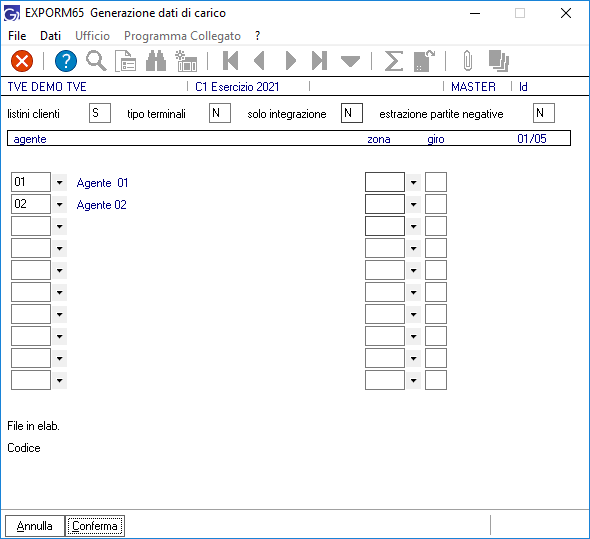The width and height of the screenshot is (590, 539).
Task: Open zona dropdown in first row
Action: click(414, 183)
